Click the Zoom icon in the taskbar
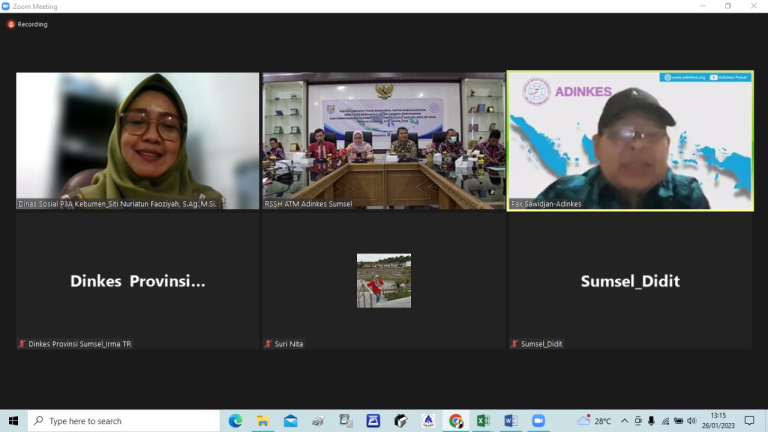The width and height of the screenshot is (768, 432). (x=538, y=421)
